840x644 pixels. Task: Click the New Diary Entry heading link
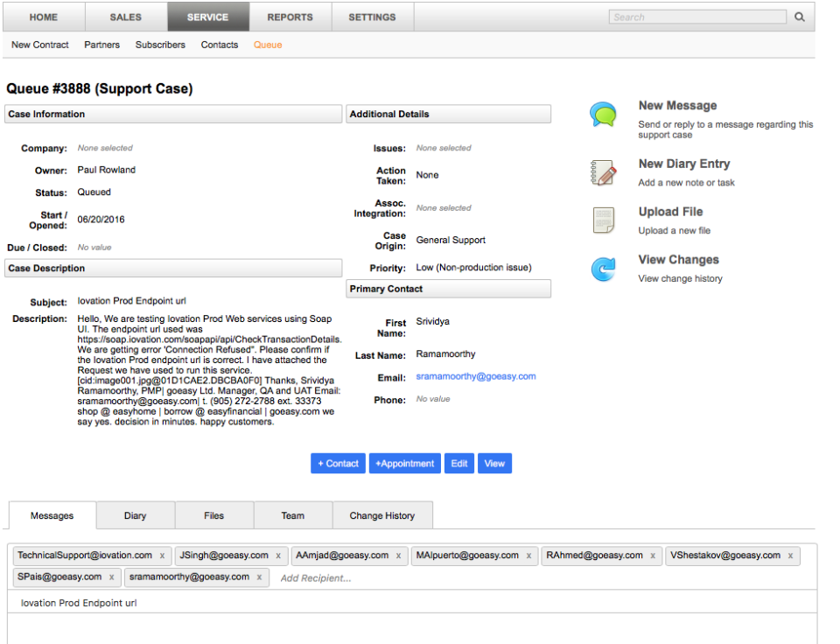[684, 164]
